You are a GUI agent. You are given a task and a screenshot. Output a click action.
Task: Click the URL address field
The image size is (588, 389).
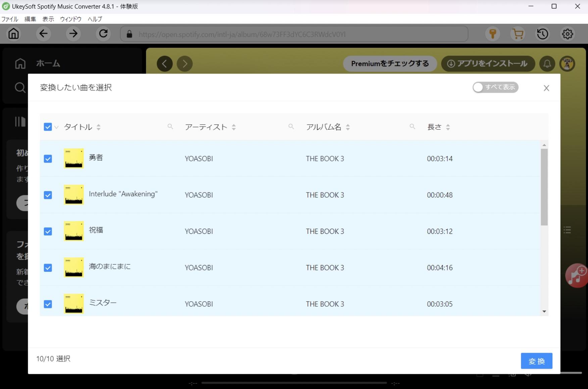294,34
